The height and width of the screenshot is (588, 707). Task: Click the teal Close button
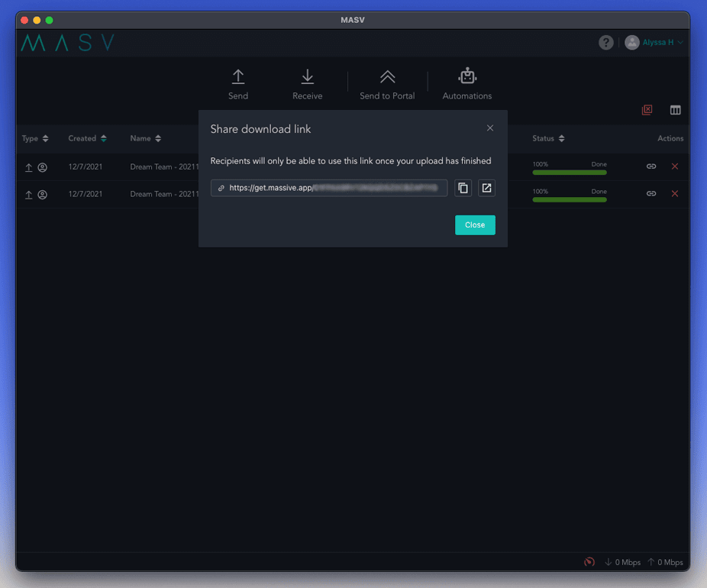(475, 225)
